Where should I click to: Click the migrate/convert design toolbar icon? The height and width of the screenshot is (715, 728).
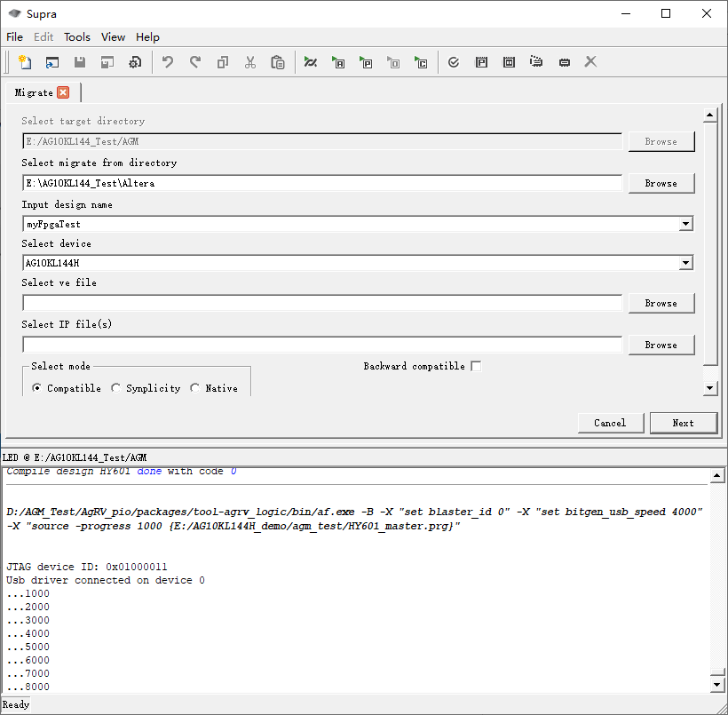[x=310, y=62]
